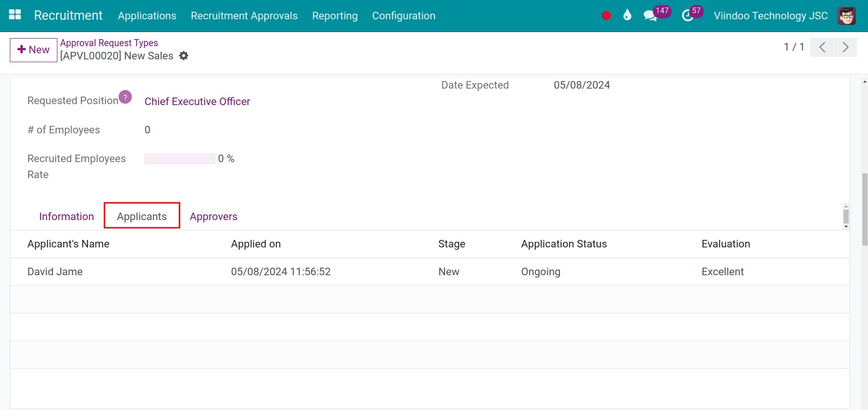Image resolution: width=868 pixels, height=410 pixels.
Task: Open Approval Request Types breadcrumb link
Action: click(109, 43)
